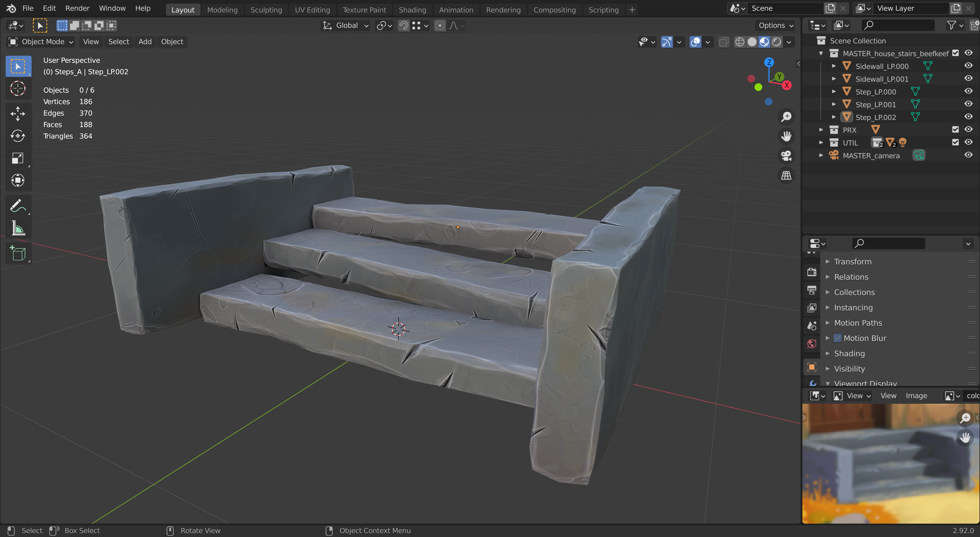Click the red X axis gizmo ball
The image size is (980, 537).
click(x=786, y=85)
